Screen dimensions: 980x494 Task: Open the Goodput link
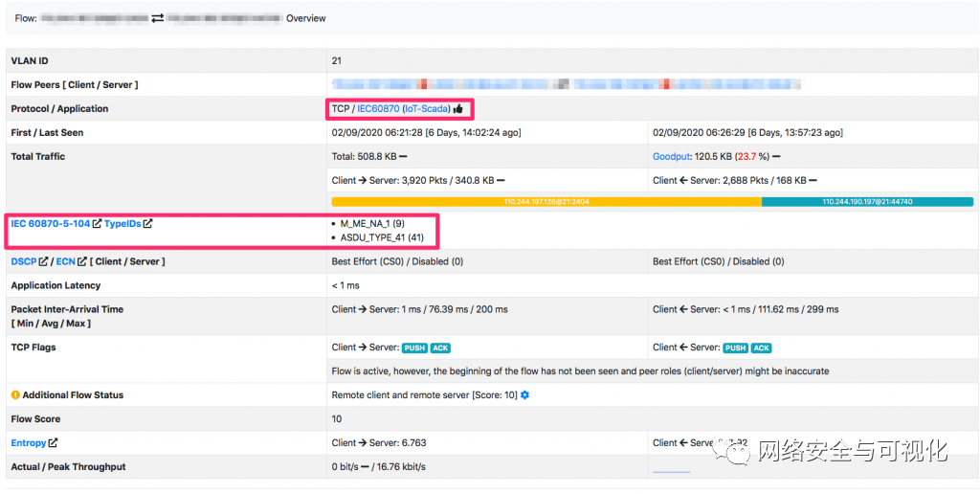point(672,156)
